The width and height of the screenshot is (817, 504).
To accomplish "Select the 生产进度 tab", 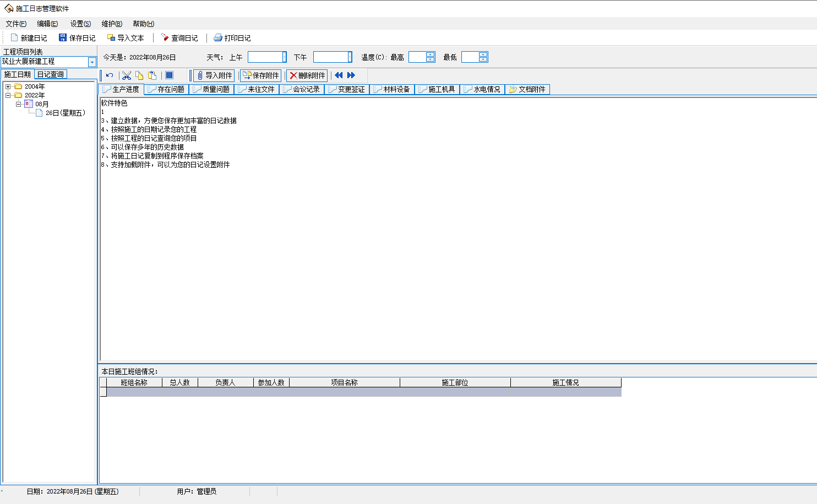I will [121, 89].
